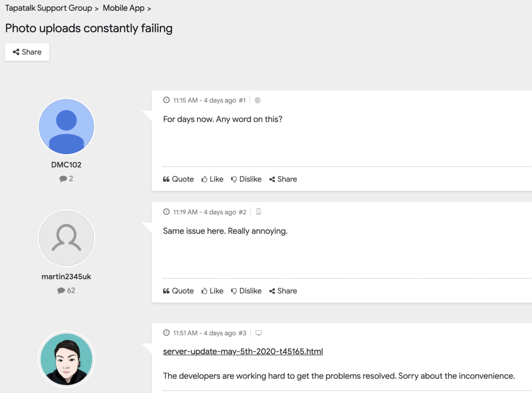Image resolution: width=532 pixels, height=393 pixels.
Task: Like DMC102's post
Action: click(x=212, y=179)
